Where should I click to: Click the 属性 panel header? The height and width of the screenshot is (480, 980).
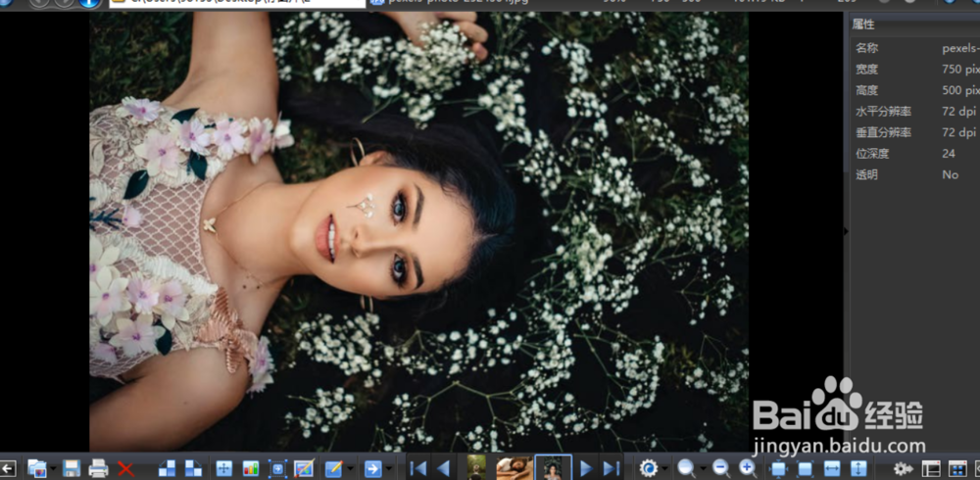[x=863, y=24]
